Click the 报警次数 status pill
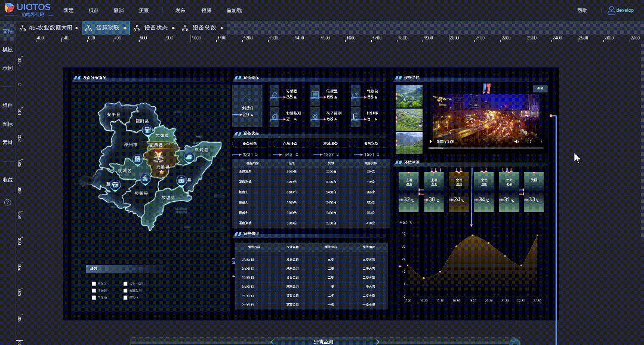644x345 pixels. [x=372, y=143]
